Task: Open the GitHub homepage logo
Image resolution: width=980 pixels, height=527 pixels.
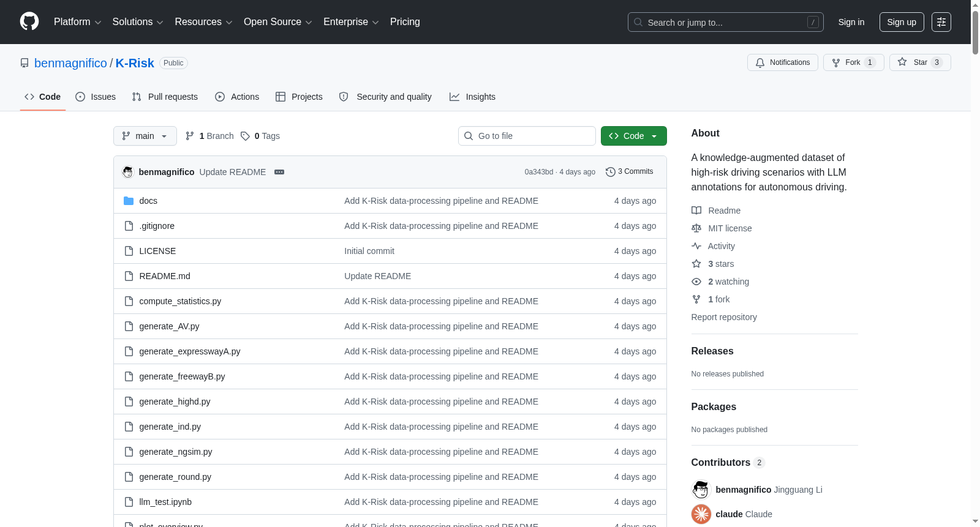Action: 29,22
